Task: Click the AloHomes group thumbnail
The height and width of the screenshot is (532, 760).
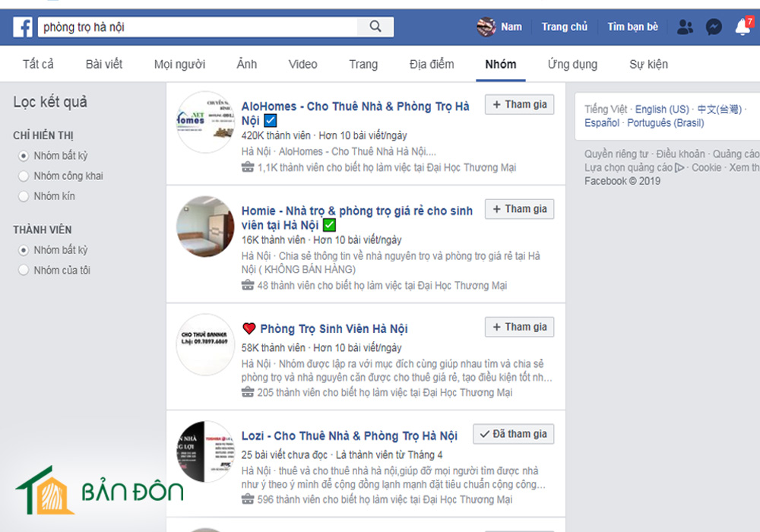Action: (x=205, y=122)
